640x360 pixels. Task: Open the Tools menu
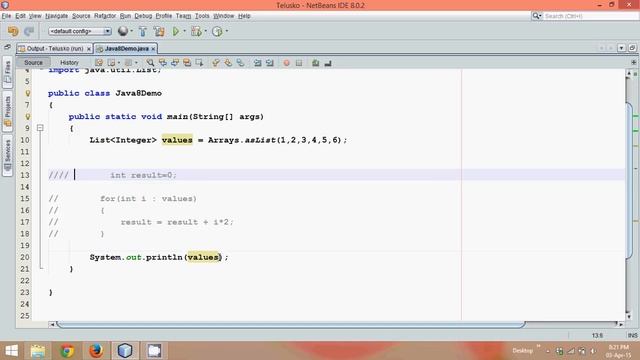202,16
